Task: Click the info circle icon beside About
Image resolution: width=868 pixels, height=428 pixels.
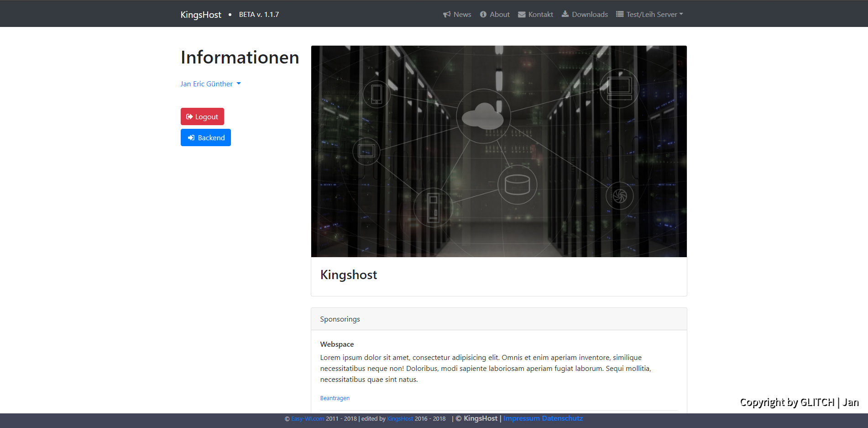Action: pyautogui.click(x=483, y=15)
